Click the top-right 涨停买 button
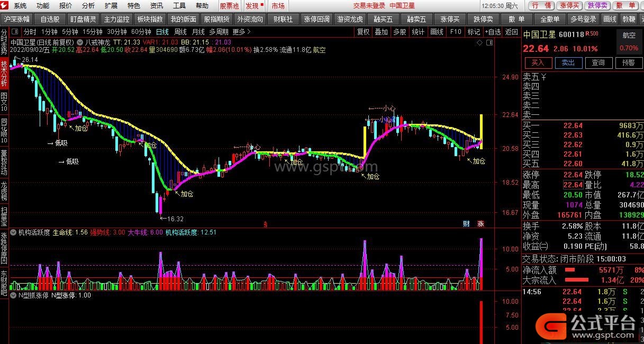644x344 pixels. [x=569, y=5]
